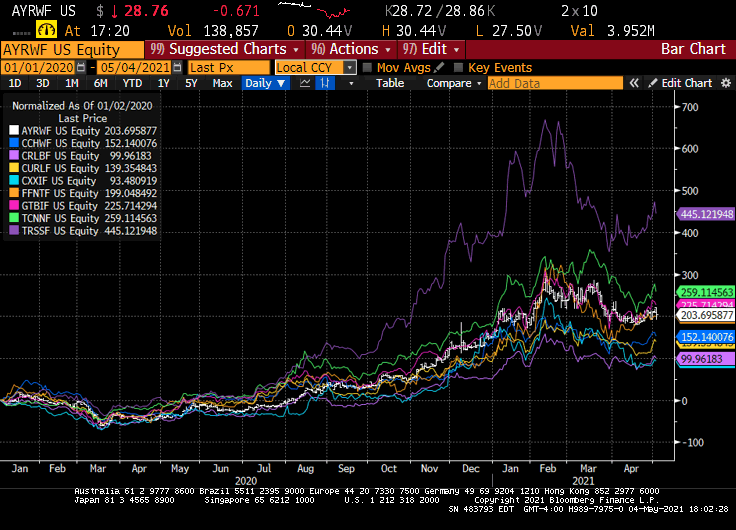This screenshot has height=530, width=736.
Task: Click the Last Px field
Action: click(229, 68)
